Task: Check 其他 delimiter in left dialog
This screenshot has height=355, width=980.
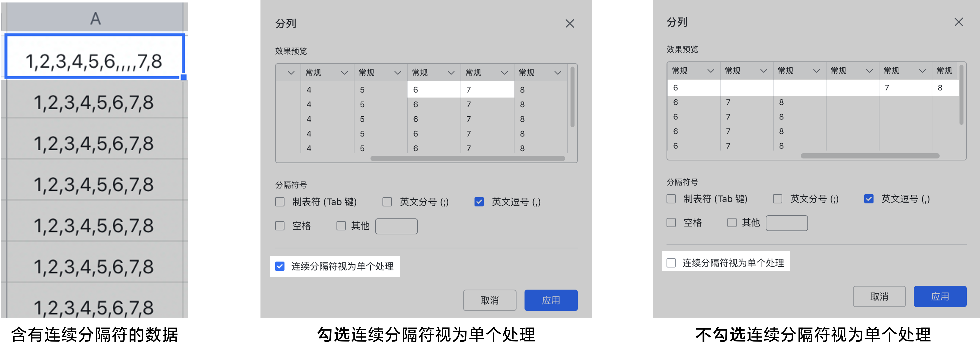Action: 341,226
